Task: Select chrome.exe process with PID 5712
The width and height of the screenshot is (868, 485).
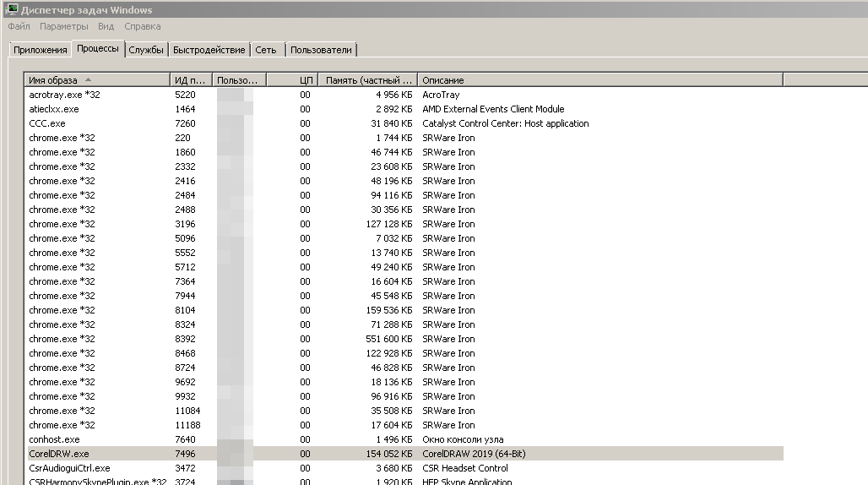Action: click(405, 267)
